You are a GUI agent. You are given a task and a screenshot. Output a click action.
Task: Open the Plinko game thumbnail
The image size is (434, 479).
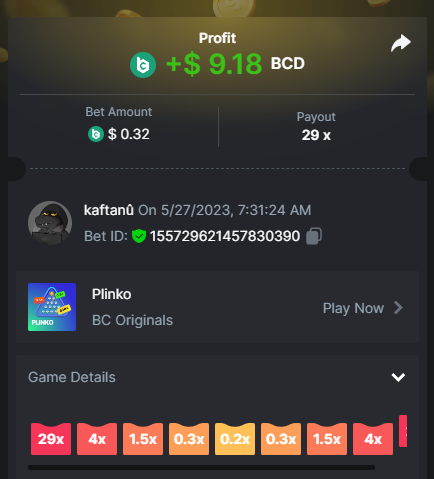[x=52, y=307]
